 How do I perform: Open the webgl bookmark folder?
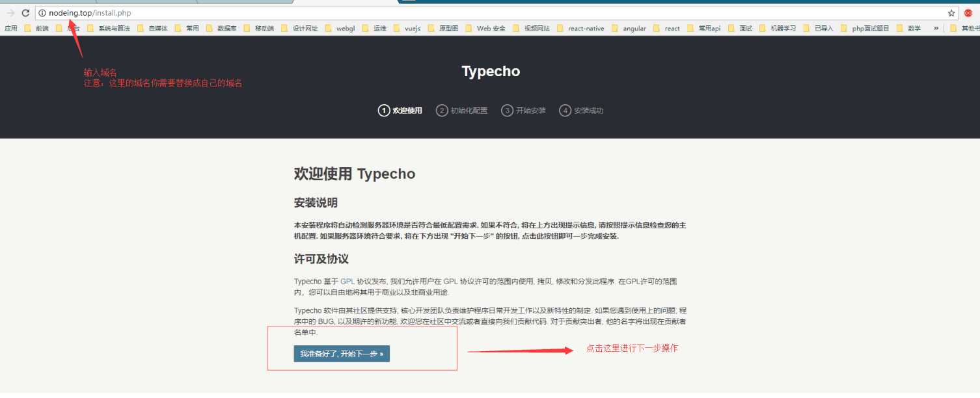point(340,29)
